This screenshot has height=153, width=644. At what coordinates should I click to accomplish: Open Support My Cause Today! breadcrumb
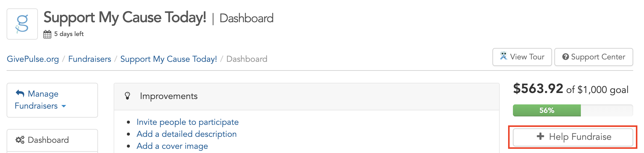pos(169,59)
